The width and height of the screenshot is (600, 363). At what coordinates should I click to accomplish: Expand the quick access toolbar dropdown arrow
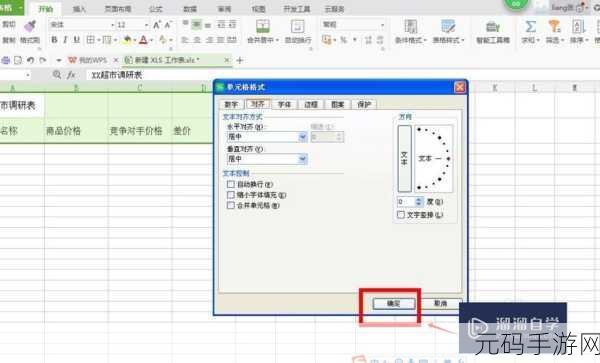[59, 60]
